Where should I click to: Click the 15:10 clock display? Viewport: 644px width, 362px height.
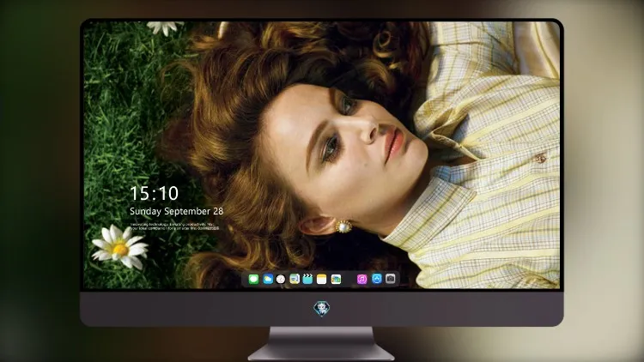click(154, 193)
